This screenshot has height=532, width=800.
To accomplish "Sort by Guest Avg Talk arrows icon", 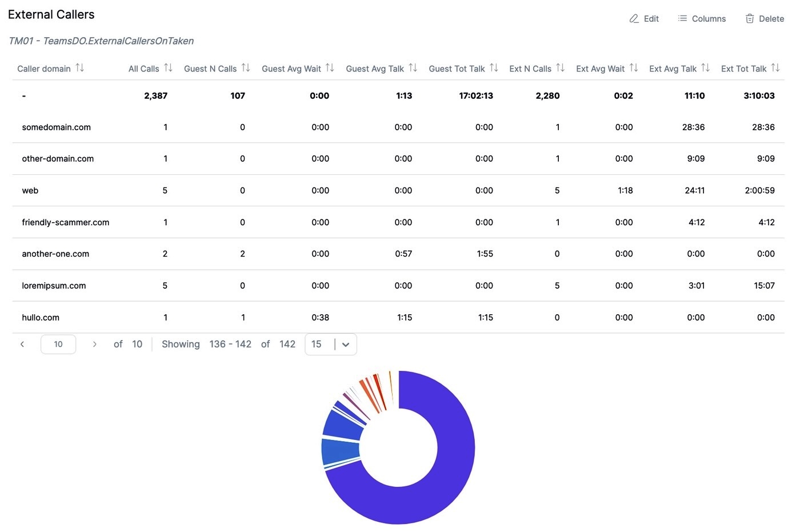I will point(413,68).
